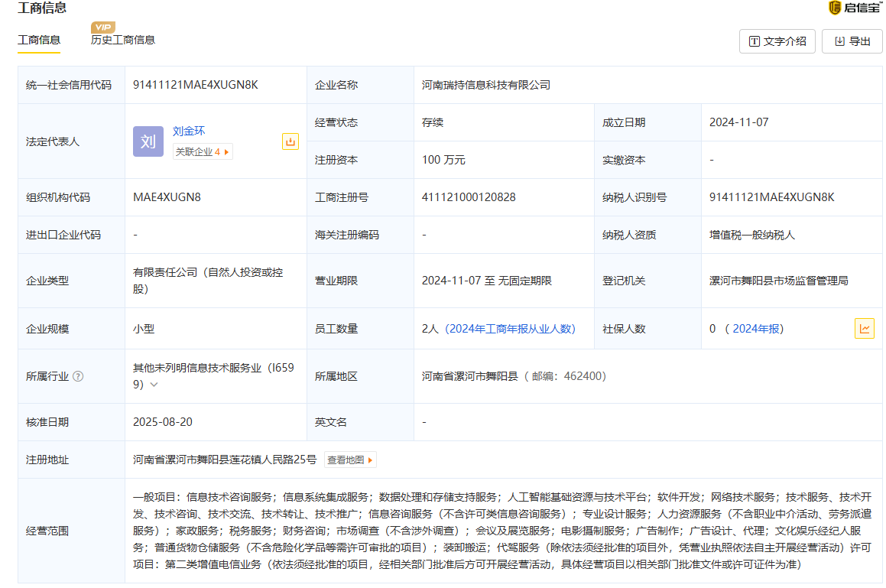Click the 登记机关 value 漯河市舞阳县市场监督管理局
886x588 pixels.
[x=778, y=281]
